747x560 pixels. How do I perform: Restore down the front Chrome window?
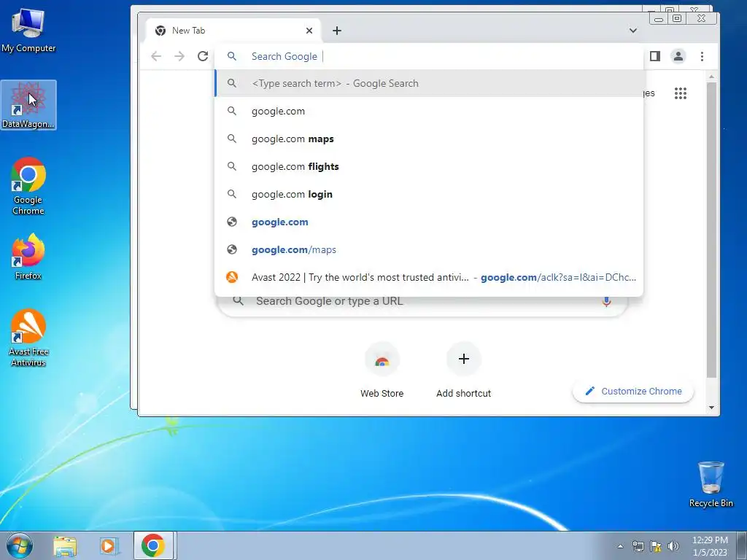pyautogui.click(x=676, y=18)
